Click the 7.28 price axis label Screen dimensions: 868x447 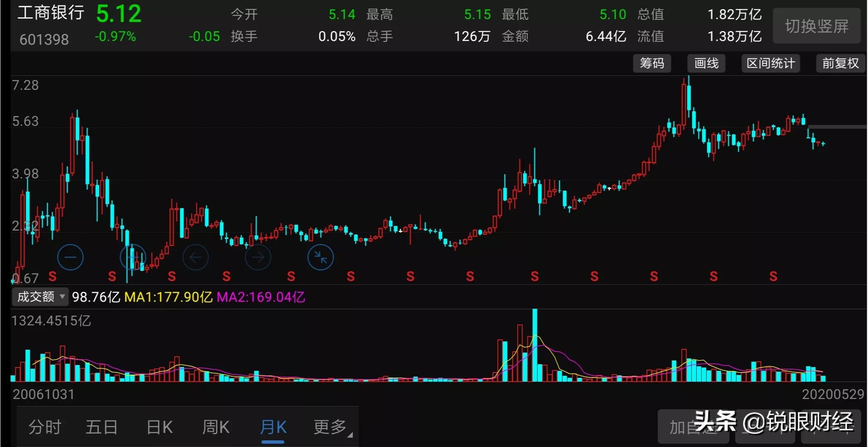tap(25, 85)
